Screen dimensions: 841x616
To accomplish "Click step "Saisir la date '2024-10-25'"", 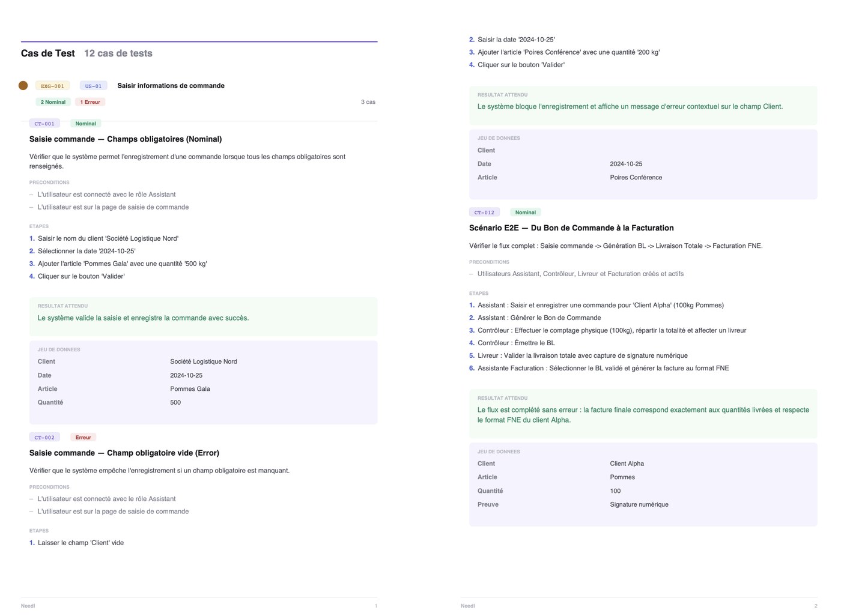I will coord(517,40).
